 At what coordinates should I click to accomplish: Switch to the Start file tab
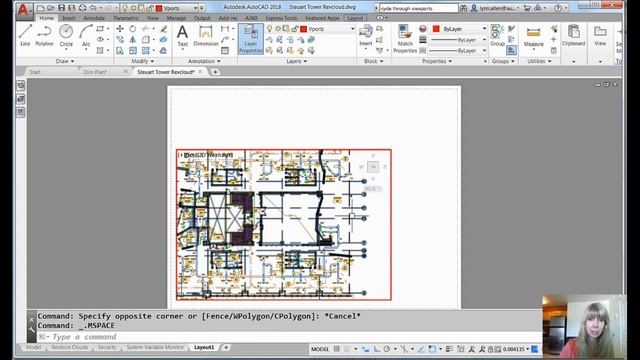click(35, 72)
